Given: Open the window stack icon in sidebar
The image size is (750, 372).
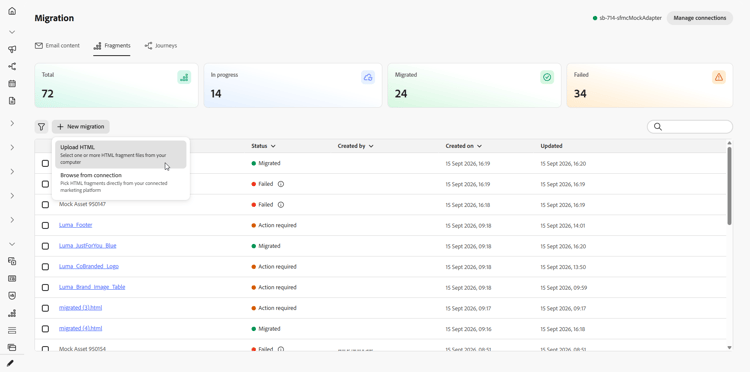Looking at the screenshot, I should (12, 348).
